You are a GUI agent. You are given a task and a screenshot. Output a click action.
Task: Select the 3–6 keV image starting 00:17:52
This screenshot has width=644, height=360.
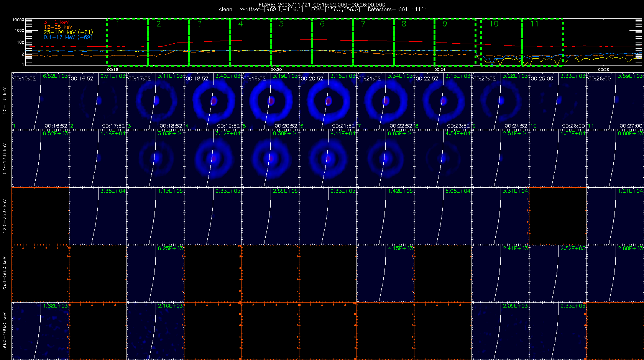(155, 101)
